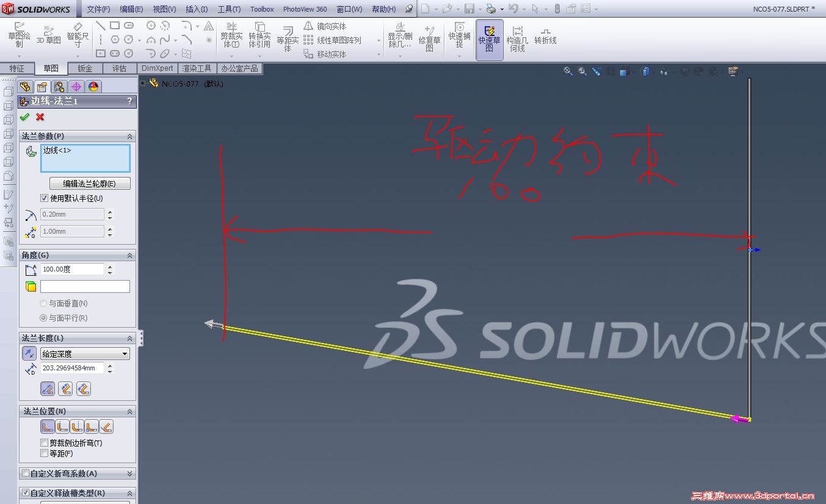Switch to the DimXpert tab
This screenshot has width=826, height=504.
[x=158, y=68]
